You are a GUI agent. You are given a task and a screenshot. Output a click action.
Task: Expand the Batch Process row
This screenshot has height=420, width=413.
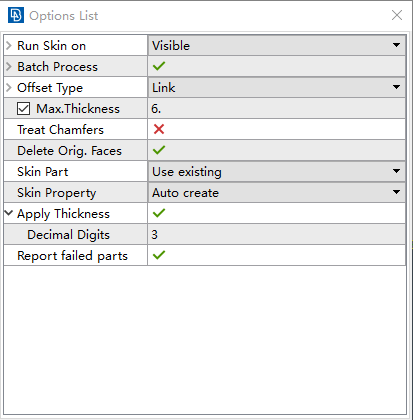[x=9, y=66]
